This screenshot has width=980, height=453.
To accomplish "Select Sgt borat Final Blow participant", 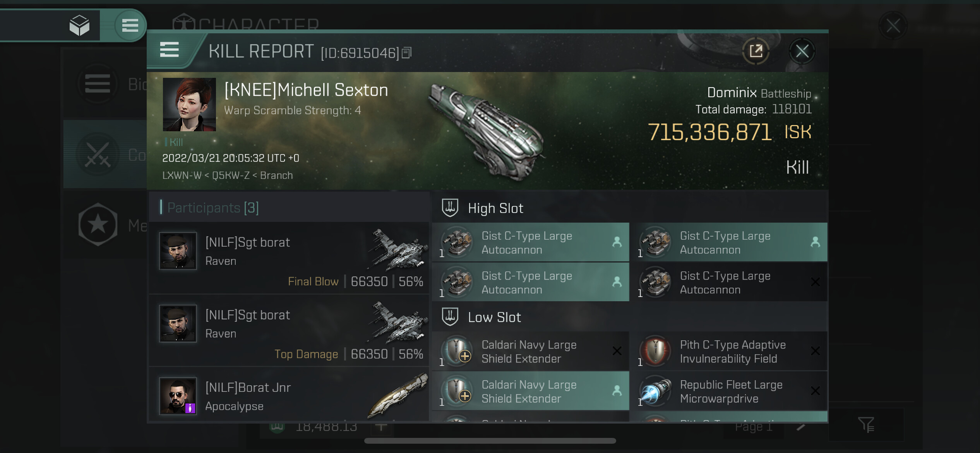I will (289, 258).
